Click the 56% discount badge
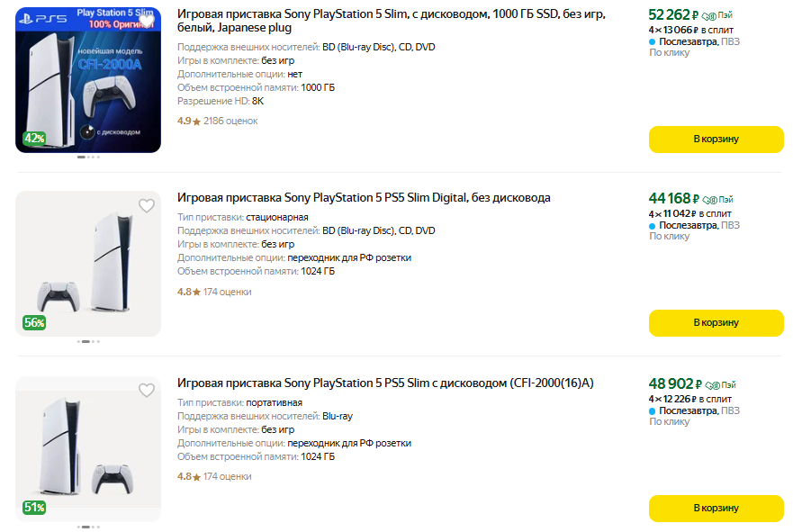The width and height of the screenshot is (793, 532). click(x=34, y=322)
